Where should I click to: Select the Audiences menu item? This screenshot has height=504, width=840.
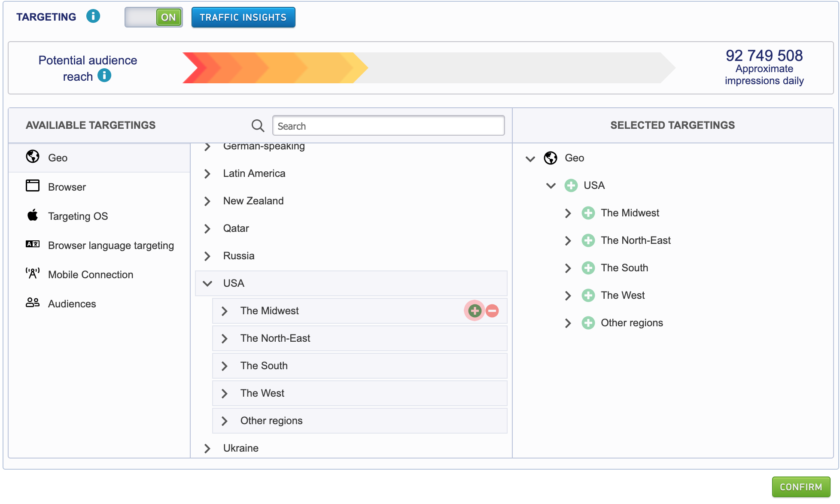(71, 303)
